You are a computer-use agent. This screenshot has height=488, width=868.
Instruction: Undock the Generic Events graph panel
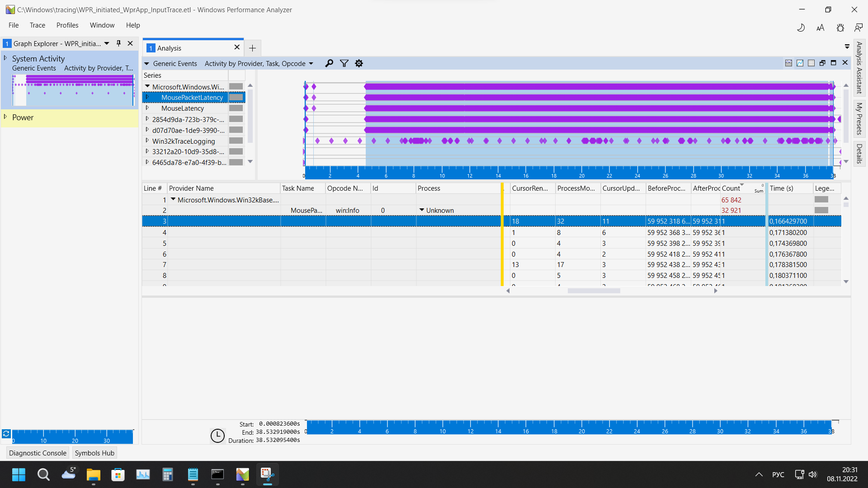point(822,63)
